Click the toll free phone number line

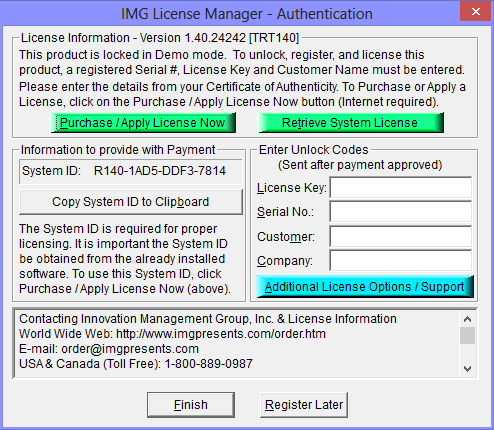(x=136, y=364)
